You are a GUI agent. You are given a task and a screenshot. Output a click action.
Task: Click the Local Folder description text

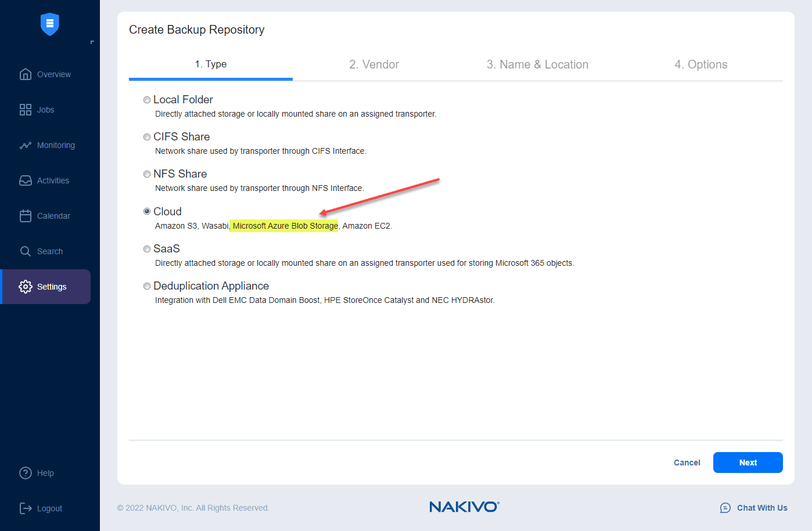(296, 114)
